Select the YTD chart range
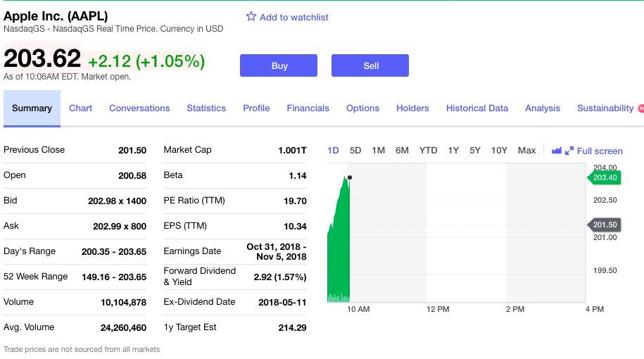 click(428, 151)
